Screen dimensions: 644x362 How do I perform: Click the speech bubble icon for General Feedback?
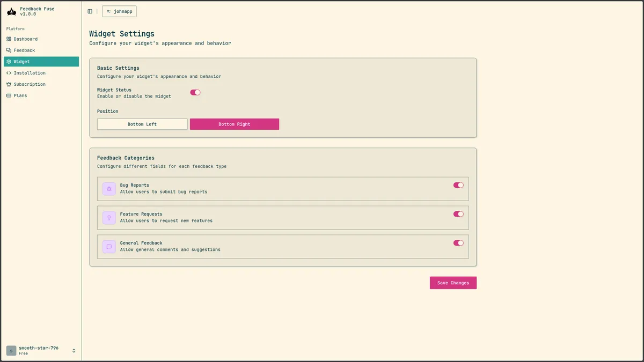tap(109, 247)
